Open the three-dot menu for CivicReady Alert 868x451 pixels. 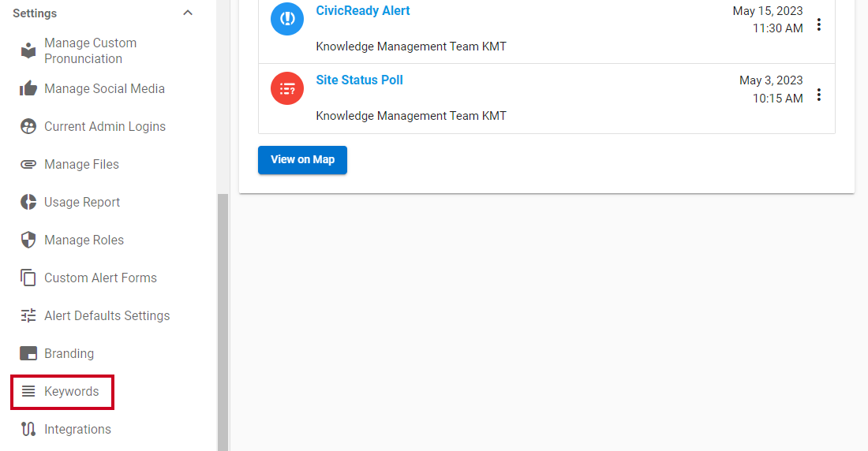click(819, 25)
